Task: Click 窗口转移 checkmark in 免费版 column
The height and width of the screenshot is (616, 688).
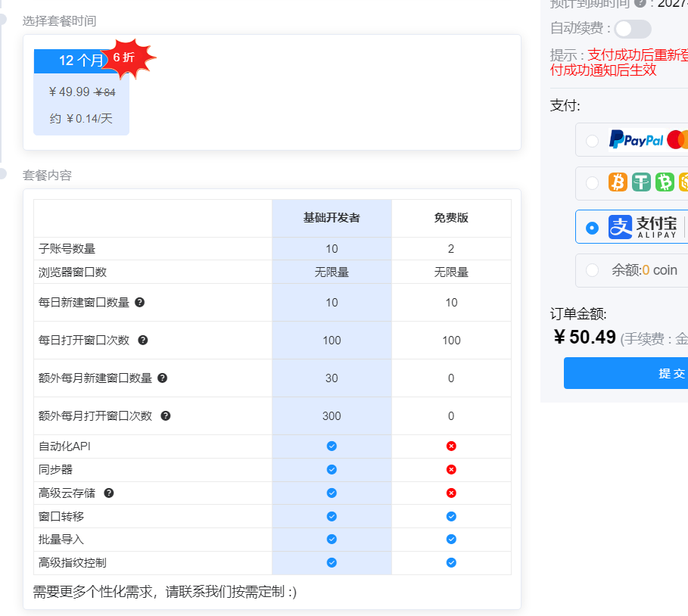Action: 451,516
